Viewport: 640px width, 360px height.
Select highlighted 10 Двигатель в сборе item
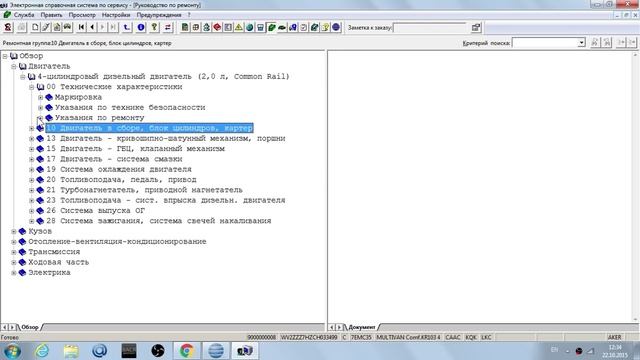click(149, 128)
